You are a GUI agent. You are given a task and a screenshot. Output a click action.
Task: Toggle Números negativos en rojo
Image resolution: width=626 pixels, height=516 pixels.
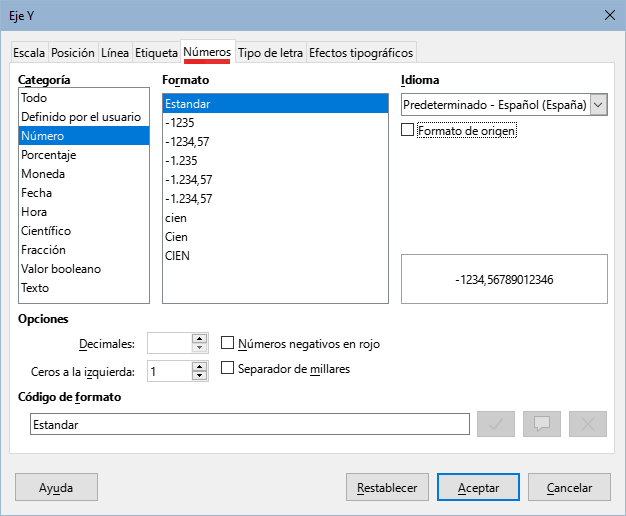pyautogui.click(x=228, y=343)
